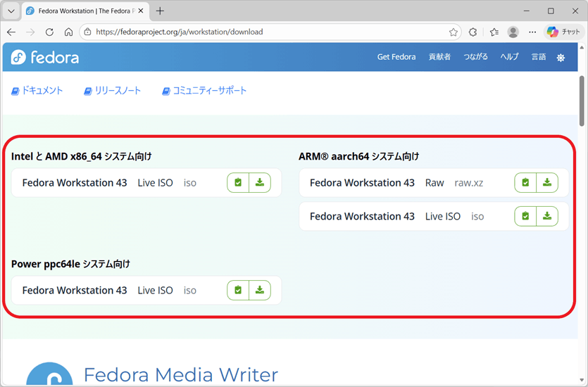This screenshot has height=387, width=588.
Task: Expand the 言語 language menu
Action: point(538,57)
